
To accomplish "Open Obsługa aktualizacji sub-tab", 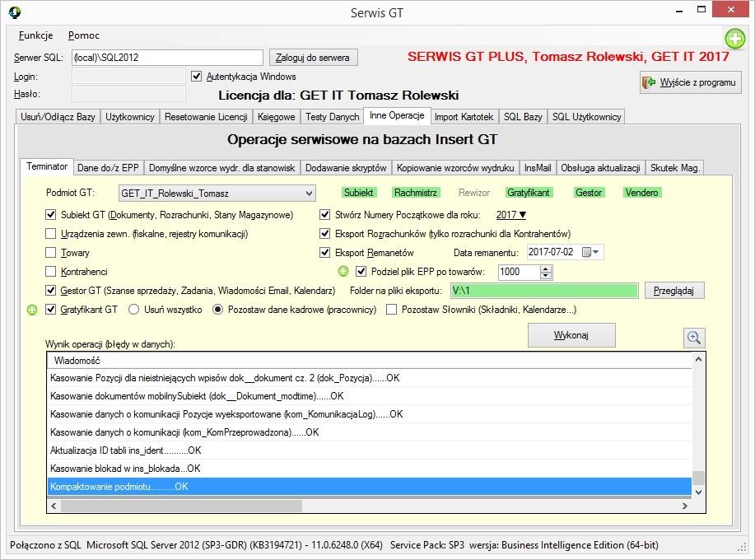I will pos(600,167).
